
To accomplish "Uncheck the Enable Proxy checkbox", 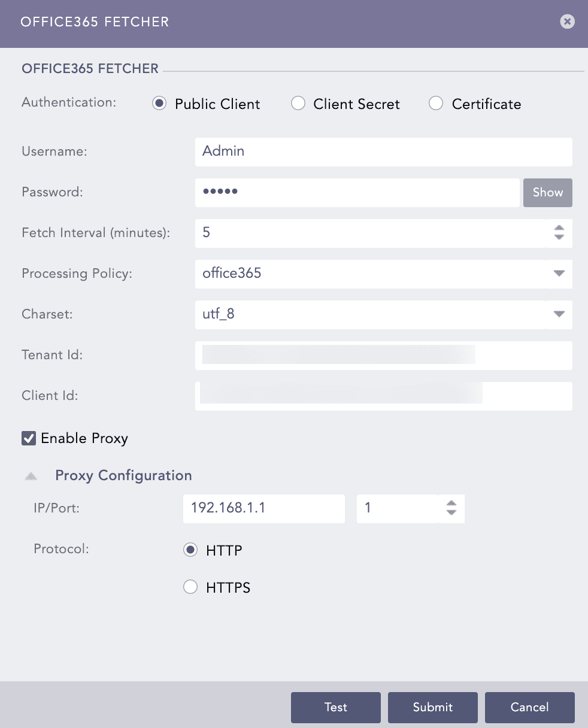I will point(28,438).
